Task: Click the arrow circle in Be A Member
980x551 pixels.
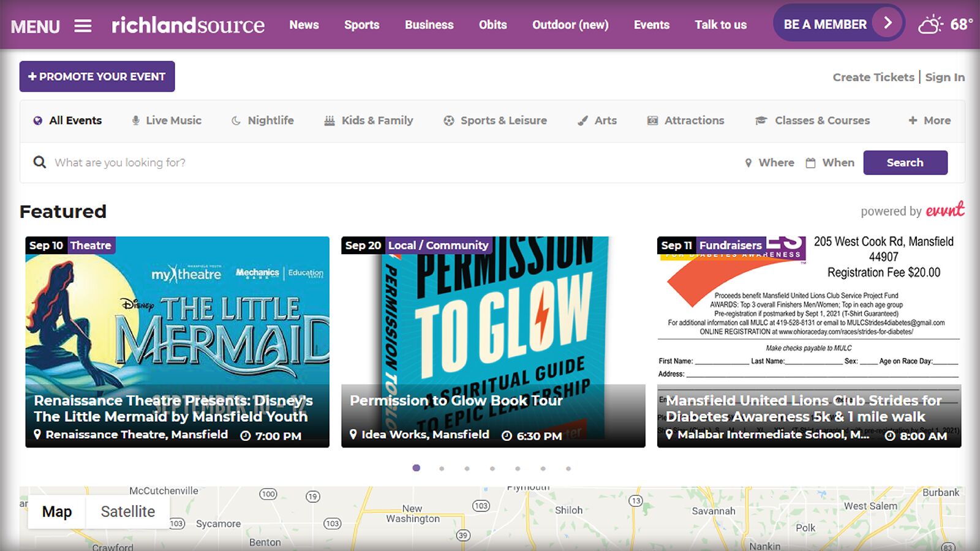Action: point(887,23)
